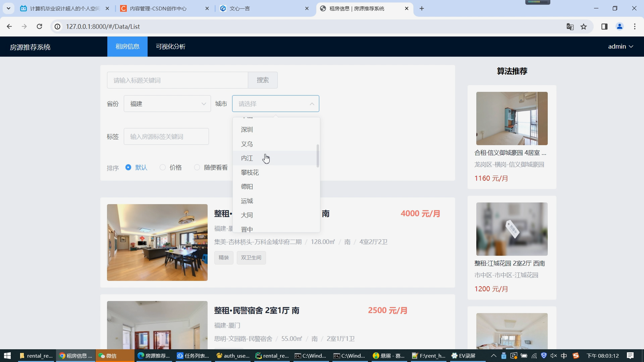Switch to the 可视化分析 tab
This screenshot has width=644, height=362.
click(x=170, y=47)
